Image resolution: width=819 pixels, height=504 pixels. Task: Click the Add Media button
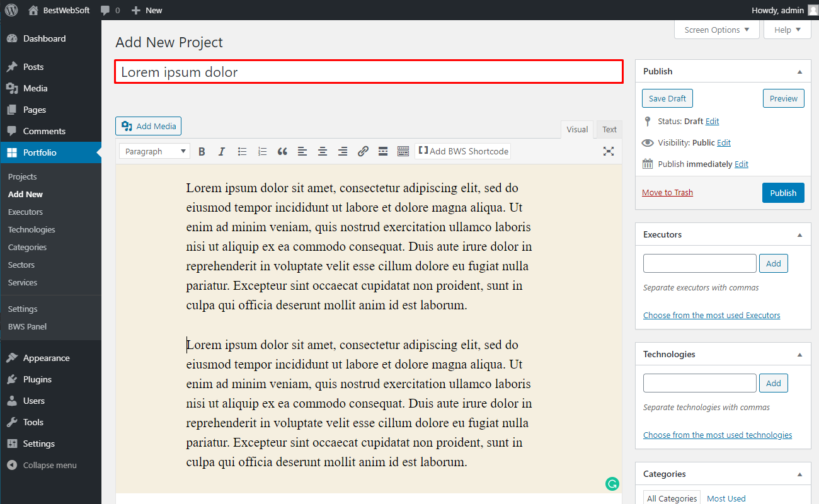(149, 126)
